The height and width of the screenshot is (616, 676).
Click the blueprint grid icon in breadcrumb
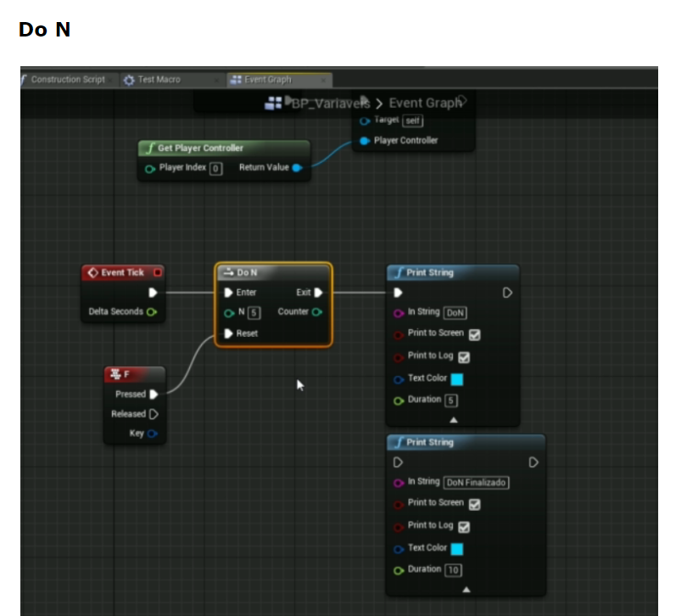point(273,104)
